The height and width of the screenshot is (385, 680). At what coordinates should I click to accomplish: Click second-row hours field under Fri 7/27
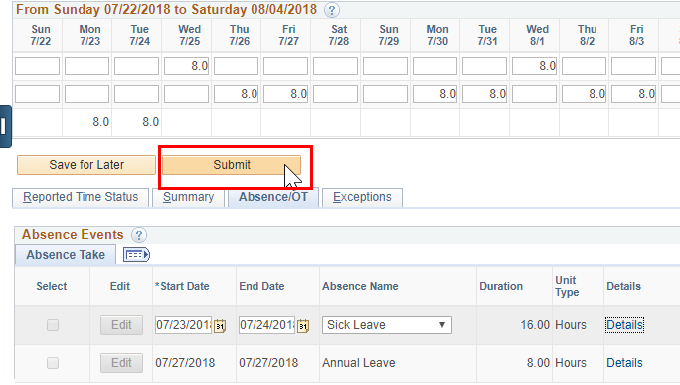285,94
